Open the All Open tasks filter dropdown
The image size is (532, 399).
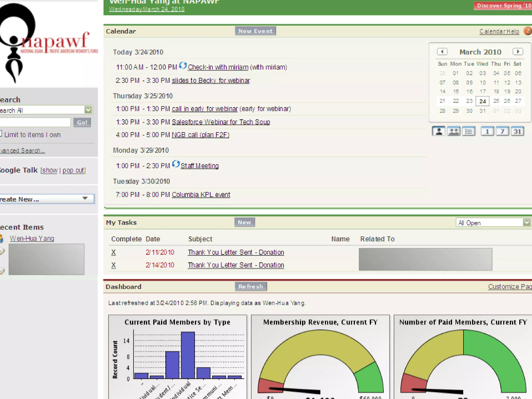(x=527, y=223)
